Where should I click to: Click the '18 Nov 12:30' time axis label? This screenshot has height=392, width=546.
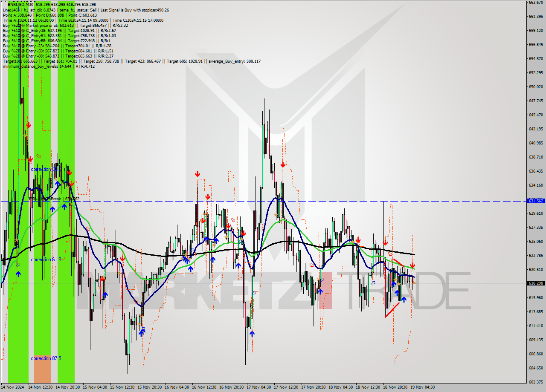point(368,387)
